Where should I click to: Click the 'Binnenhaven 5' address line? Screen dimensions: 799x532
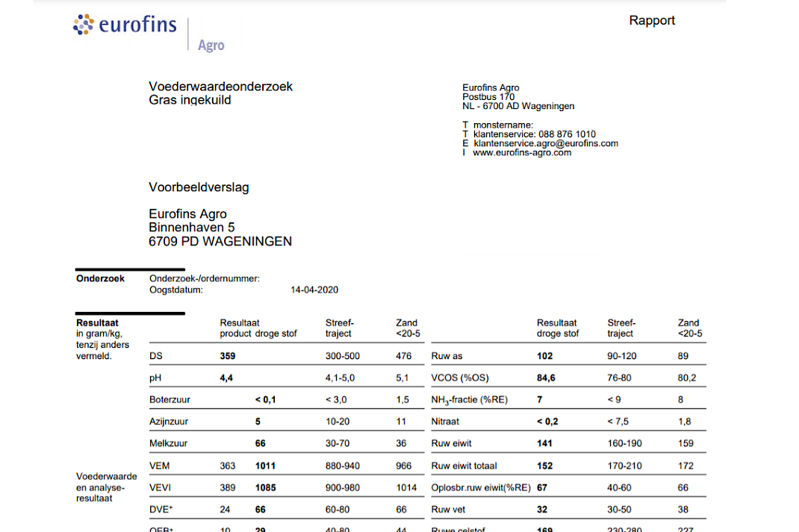coord(192,227)
